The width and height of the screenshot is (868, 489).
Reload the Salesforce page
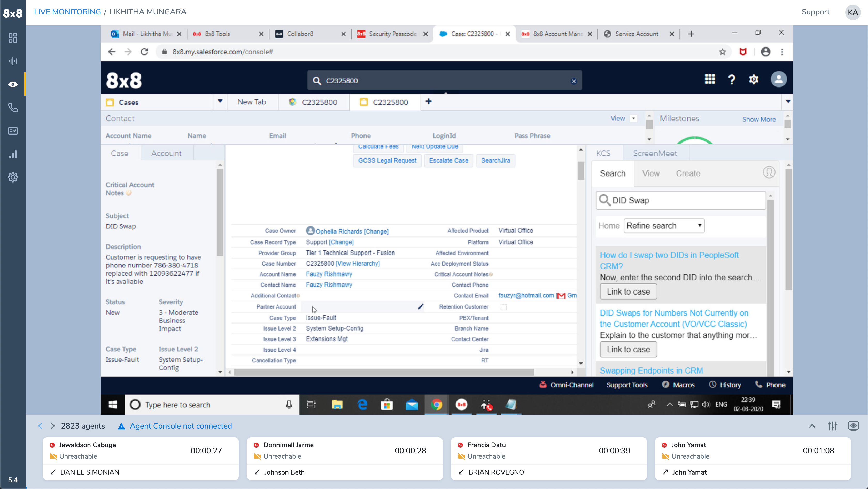point(144,52)
